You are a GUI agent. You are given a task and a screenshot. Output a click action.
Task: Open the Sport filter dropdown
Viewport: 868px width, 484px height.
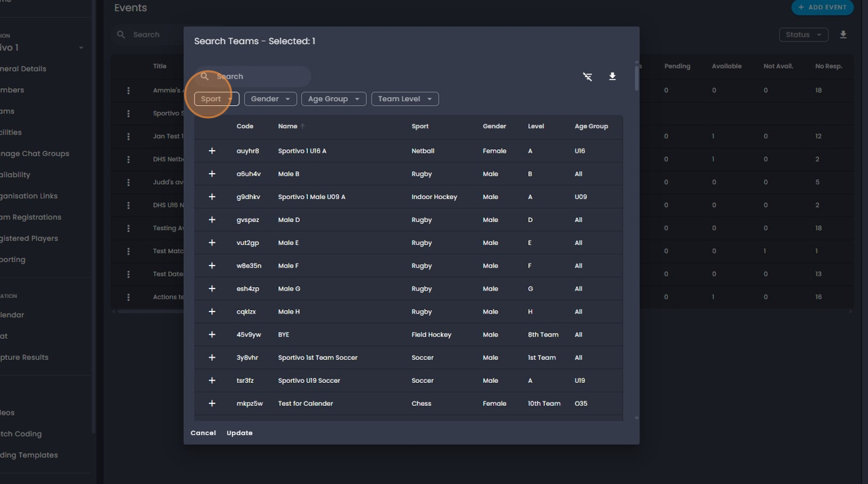[x=216, y=99]
